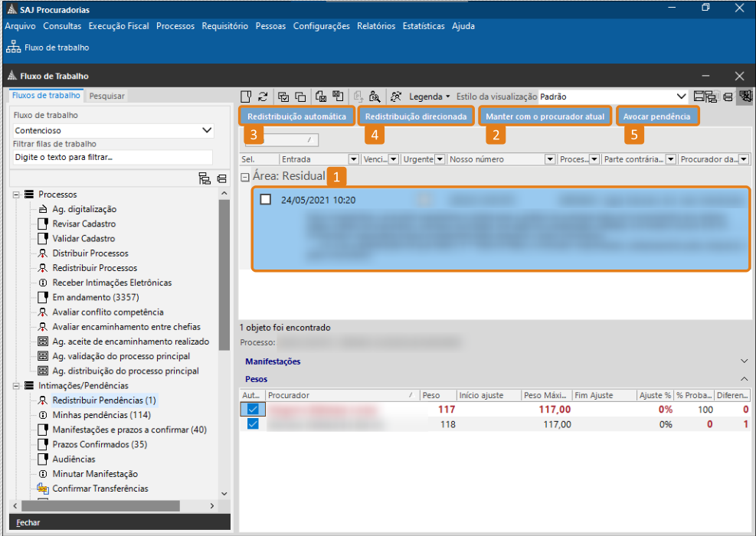Screen dimensions: 756x536
Task: Open the Execução Fiscal menu
Action: point(119,26)
